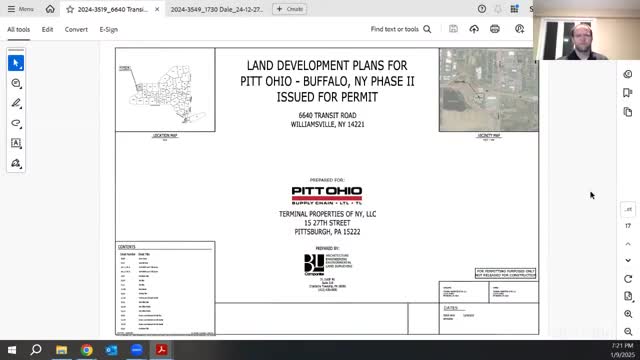Viewport: 640px width, 360px height.
Task: Click the taskbar clock and date
Action: pyautogui.click(x=622, y=350)
